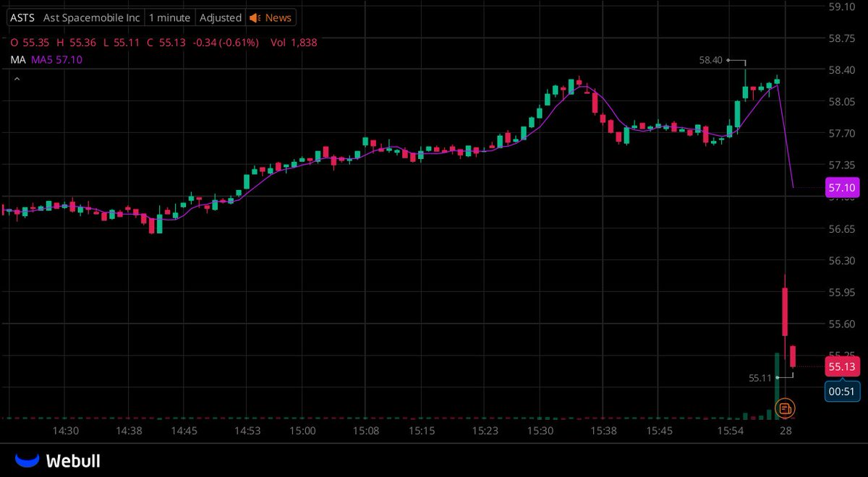This screenshot has height=477, width=868.
Task: Click the 14:45 time axis label
Action: click(184, 431)
